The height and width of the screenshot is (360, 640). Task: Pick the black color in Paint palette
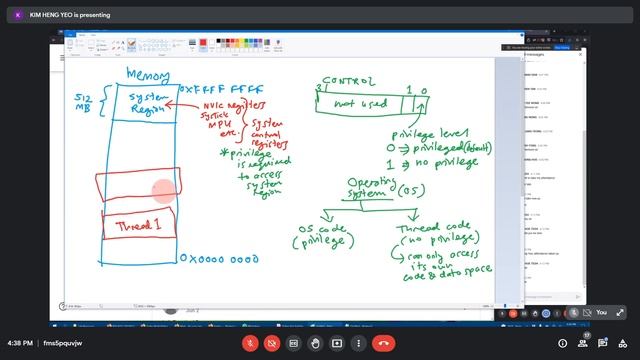218,41
